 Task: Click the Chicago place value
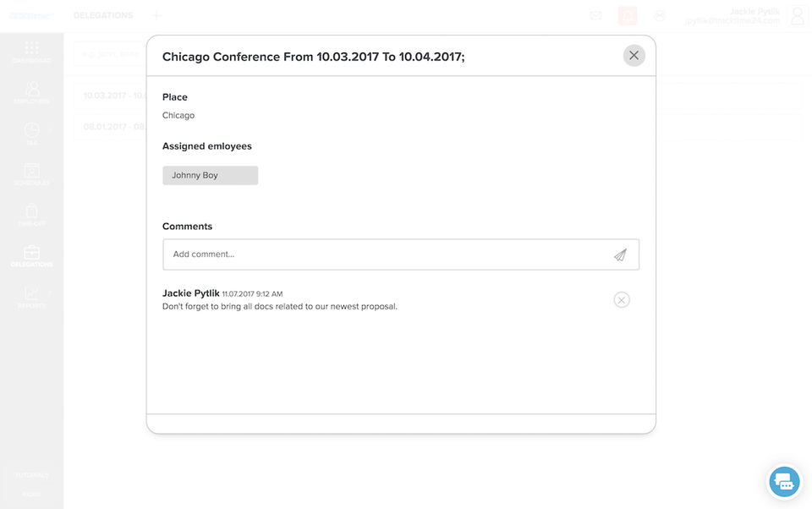point(178,116)
